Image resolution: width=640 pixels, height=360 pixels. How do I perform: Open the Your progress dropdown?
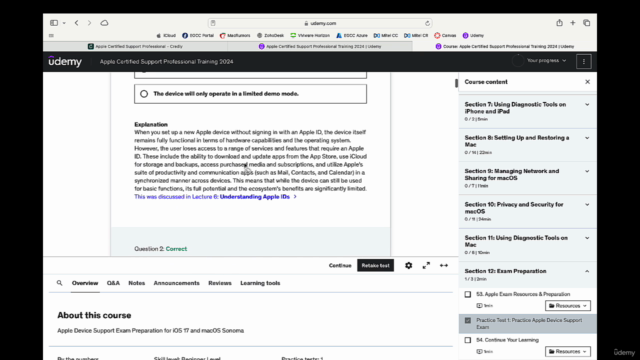(547, 61)
